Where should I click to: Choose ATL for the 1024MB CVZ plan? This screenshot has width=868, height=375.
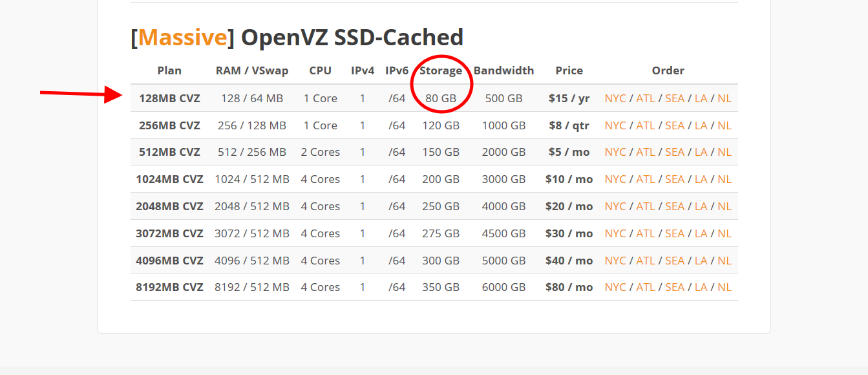point(645,179)
